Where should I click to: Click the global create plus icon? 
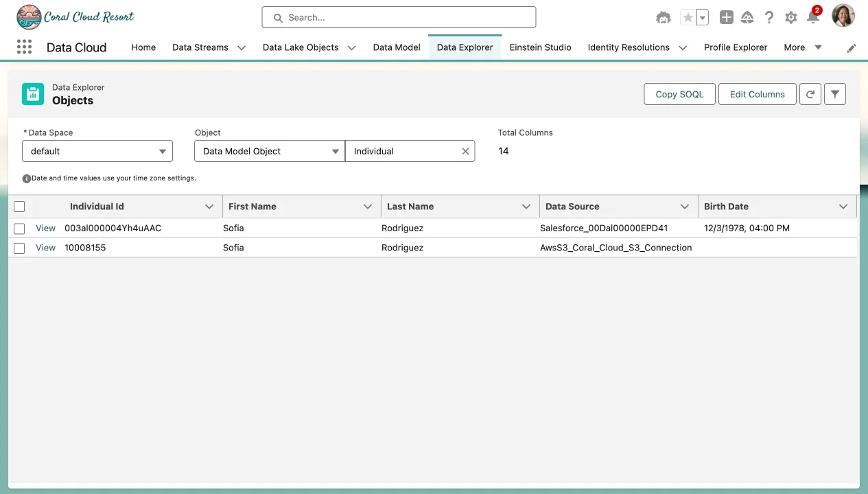coord(726,18)
